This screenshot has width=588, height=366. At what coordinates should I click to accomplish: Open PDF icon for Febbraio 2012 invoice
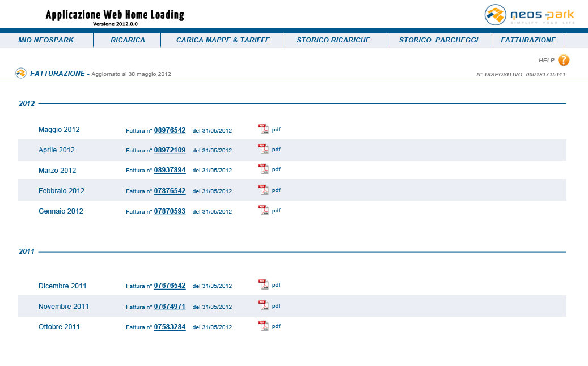pyautogui.click(x=264, y=190)
